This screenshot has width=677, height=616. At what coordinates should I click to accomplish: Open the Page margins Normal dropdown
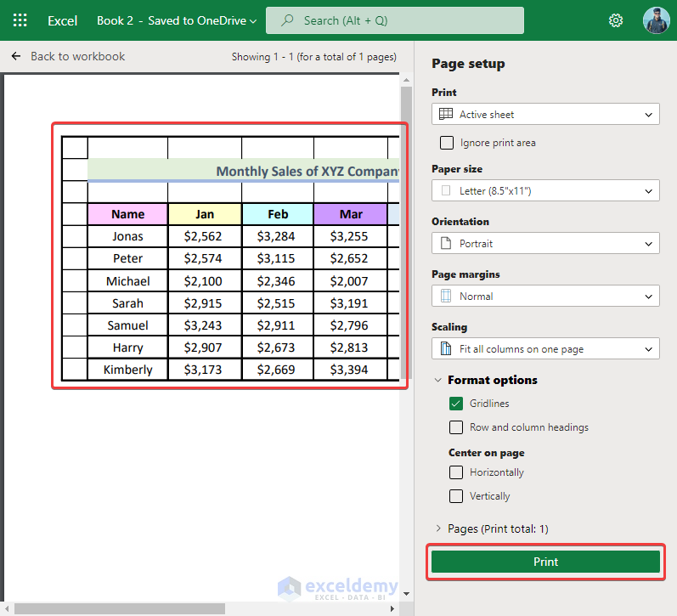(x=545, y=296)
